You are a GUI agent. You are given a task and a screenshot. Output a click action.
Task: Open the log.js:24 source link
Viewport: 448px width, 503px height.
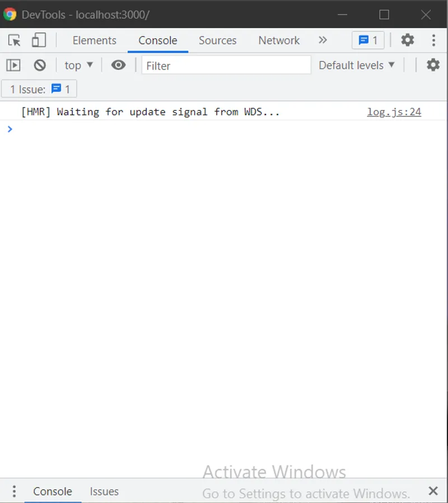(x=394, y=111)
